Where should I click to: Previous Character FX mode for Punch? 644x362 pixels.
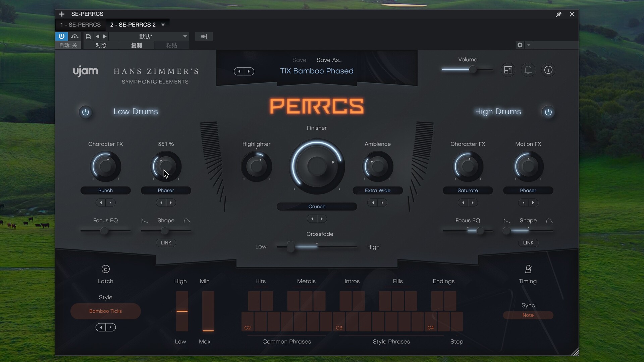(x=101, y=202)
